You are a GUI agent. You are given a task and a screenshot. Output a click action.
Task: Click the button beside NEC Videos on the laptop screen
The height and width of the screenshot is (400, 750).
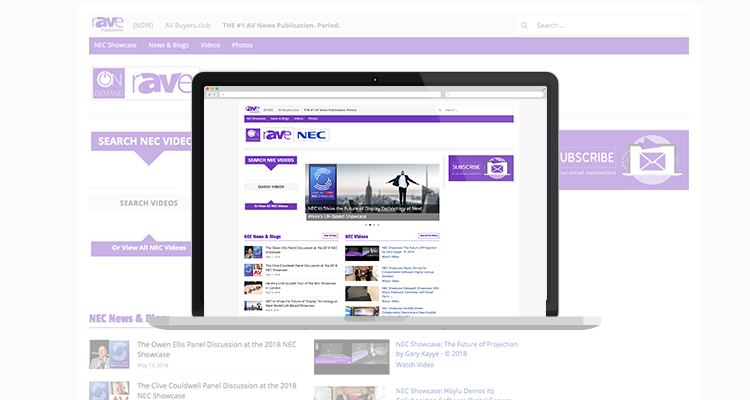click(x=429, y=236)
